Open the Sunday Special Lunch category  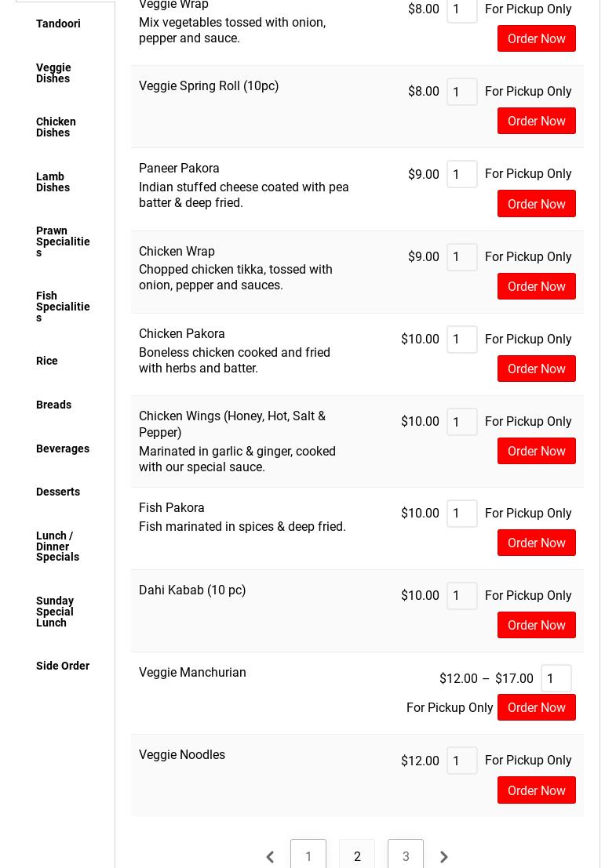tap(55, 612)
